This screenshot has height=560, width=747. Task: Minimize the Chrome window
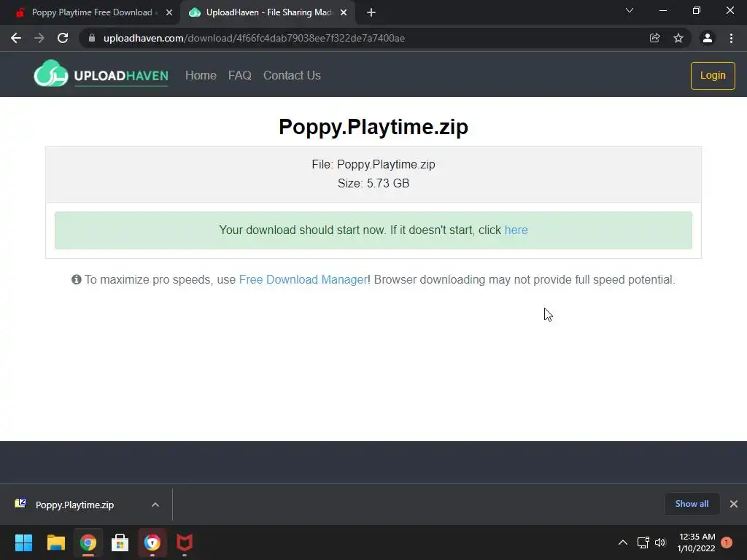(x=662, y=10)
